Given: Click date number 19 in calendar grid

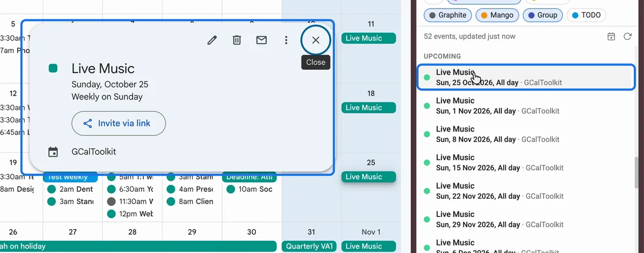Looking at the screenshot, I should (x=13, y=163).
